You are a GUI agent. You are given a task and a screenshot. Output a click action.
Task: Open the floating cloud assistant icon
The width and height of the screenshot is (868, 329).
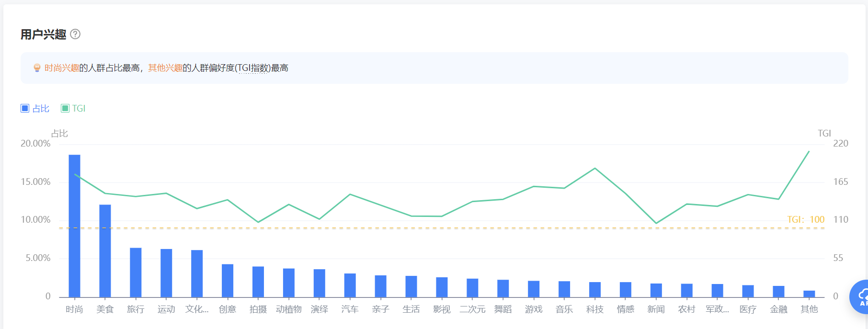tap(859, 297)
